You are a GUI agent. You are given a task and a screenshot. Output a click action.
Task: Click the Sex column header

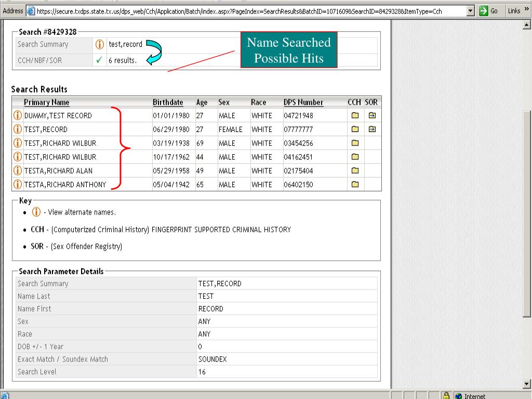coord(224,102)
